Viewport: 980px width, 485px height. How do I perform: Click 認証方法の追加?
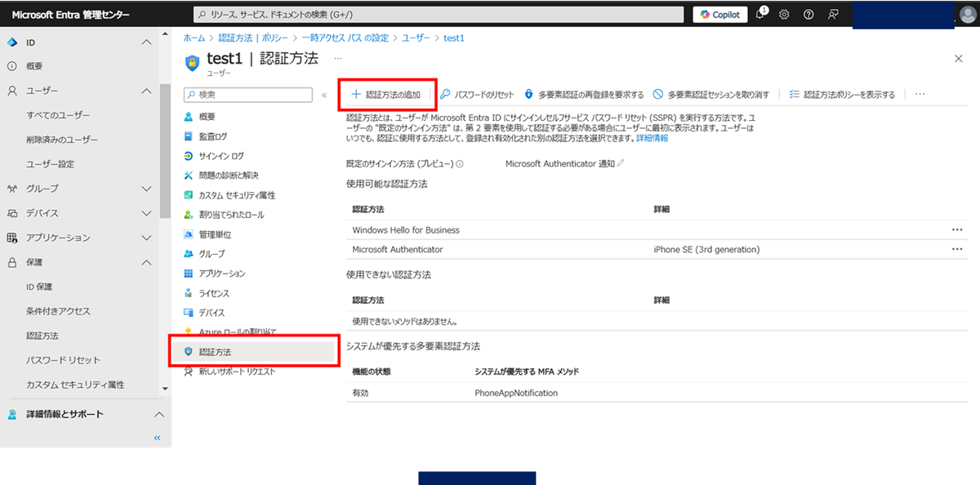click(385, 95)
